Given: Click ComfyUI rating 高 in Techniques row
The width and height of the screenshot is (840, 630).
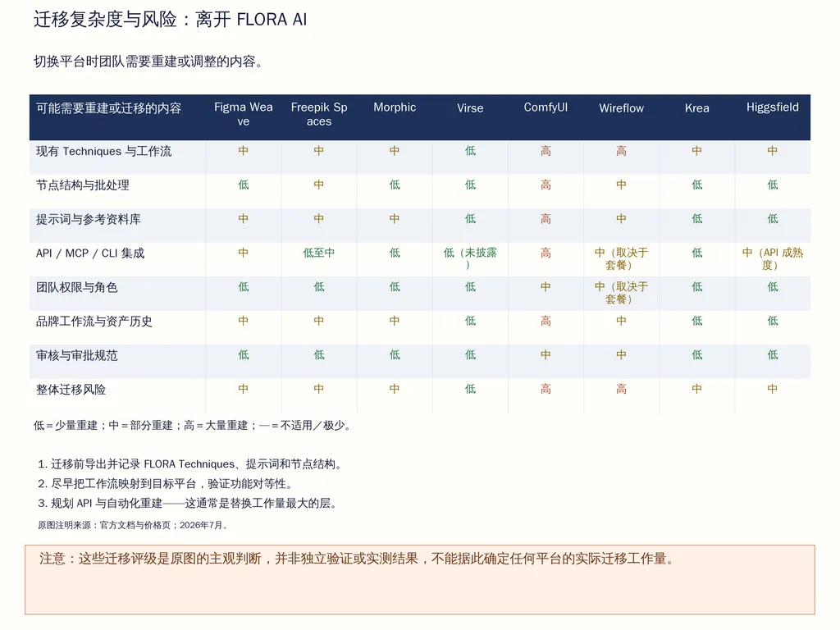Looking at the screenshot, I should coord(546,151).
